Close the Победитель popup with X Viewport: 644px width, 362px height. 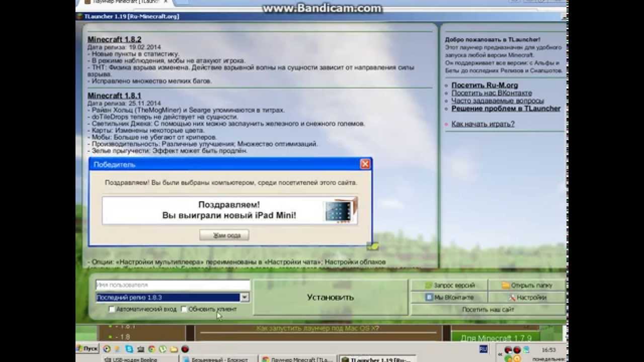[x=365, y=164]
